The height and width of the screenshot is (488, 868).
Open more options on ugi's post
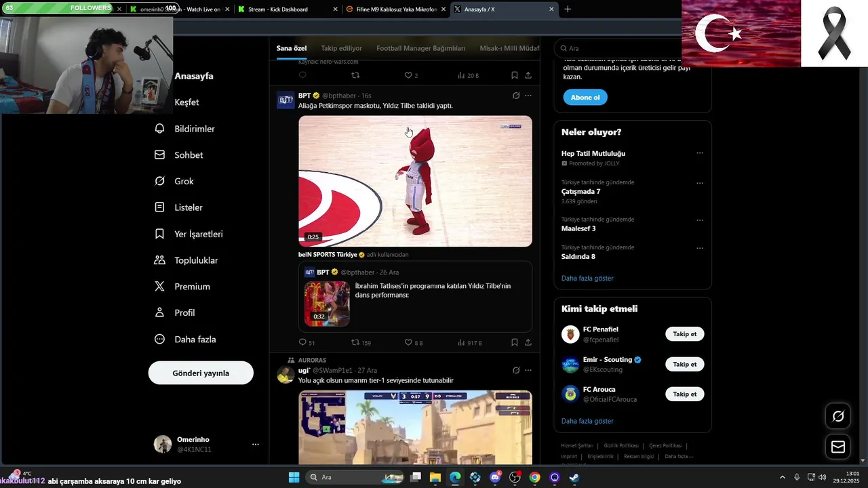528,370
